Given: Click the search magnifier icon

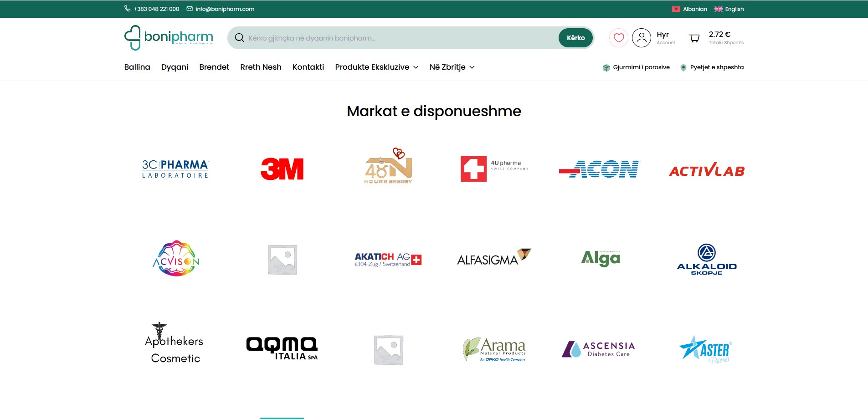Looking at the screenshot, I should pos(239,38).
